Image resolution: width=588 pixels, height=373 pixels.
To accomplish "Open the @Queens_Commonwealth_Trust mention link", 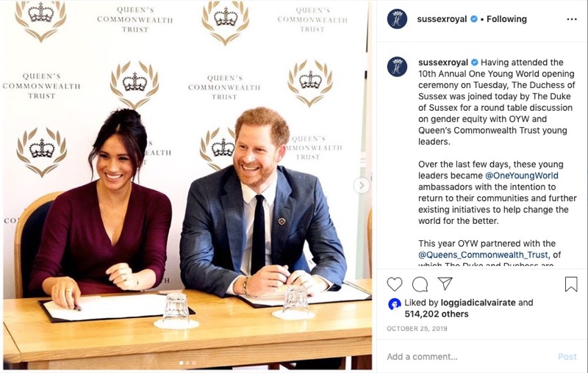I will pos(484,255).
